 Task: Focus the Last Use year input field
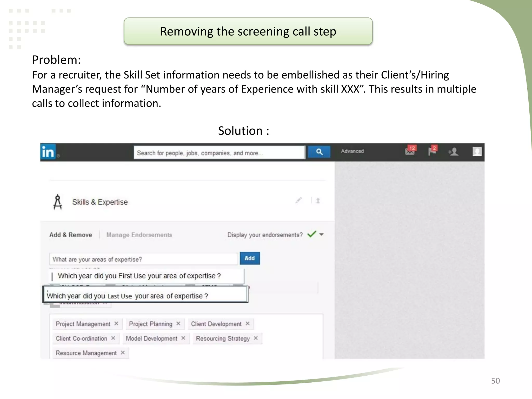pos(145,294)
